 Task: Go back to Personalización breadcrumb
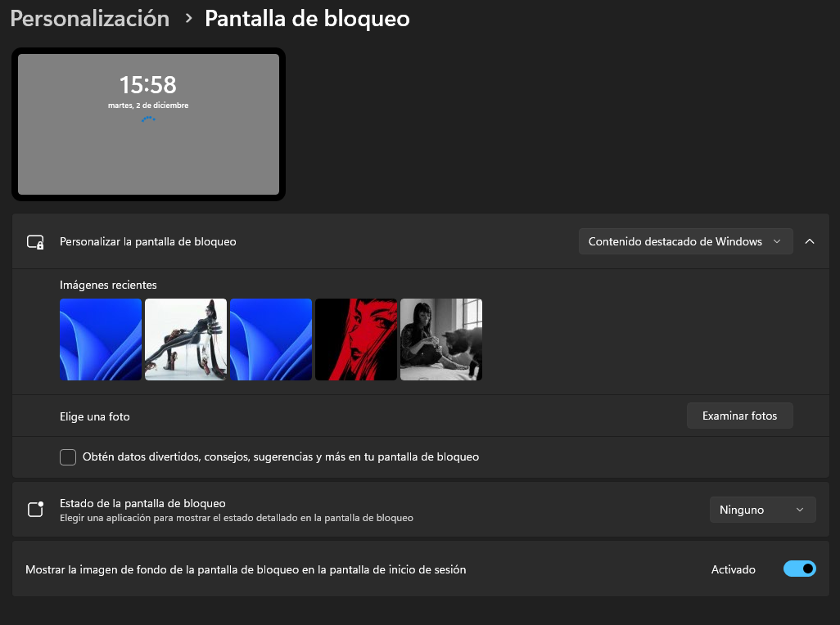90,19
